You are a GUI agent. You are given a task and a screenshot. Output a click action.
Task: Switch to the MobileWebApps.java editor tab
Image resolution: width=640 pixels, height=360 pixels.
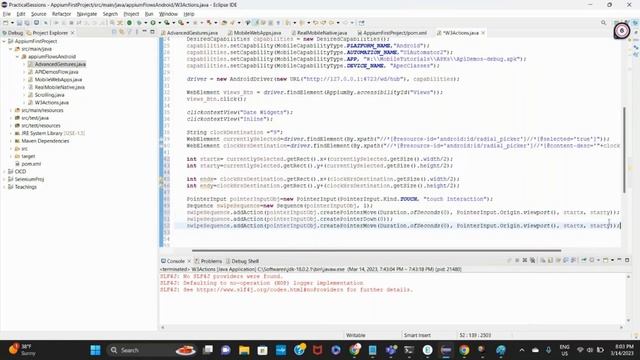pos(257,33)
